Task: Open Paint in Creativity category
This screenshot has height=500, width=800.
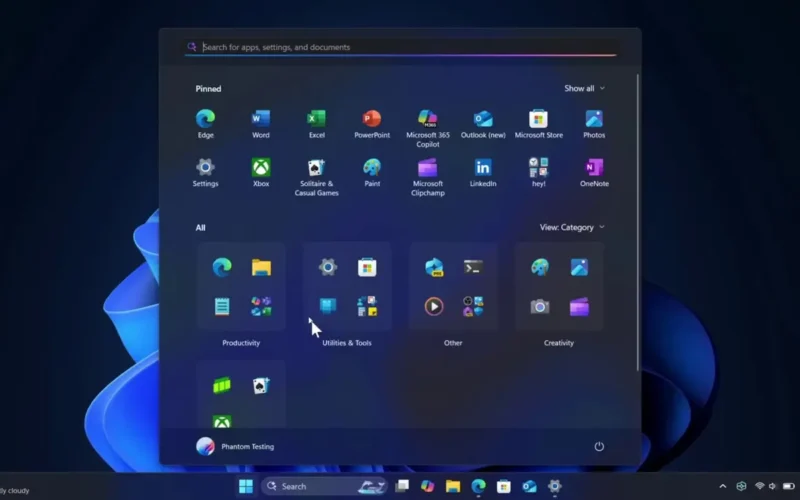Action: (x=540, y=267)
